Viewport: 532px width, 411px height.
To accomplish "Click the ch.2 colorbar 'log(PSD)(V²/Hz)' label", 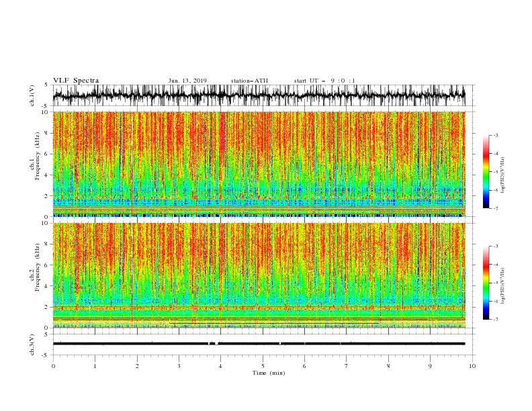I will 502,286.
